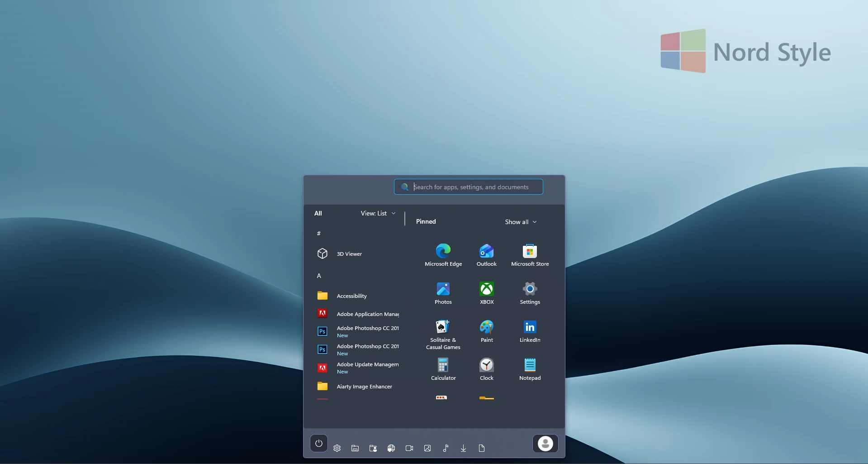Open the View: List dropdown
Screen dimensions: 868x464
pyautogui.click(x=378, y=213)
